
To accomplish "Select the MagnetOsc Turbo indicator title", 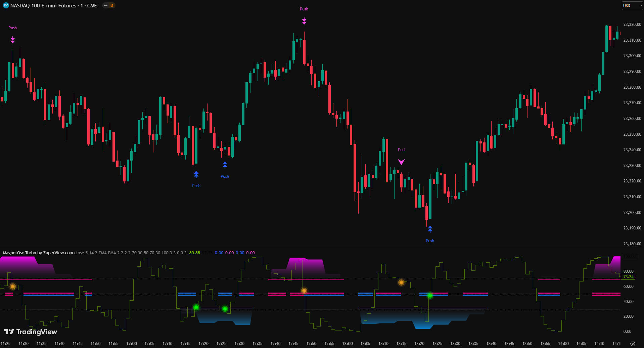I will (x=38, y=253).
